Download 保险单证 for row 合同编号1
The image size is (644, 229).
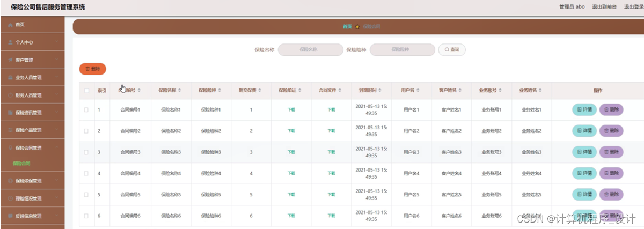291,109
